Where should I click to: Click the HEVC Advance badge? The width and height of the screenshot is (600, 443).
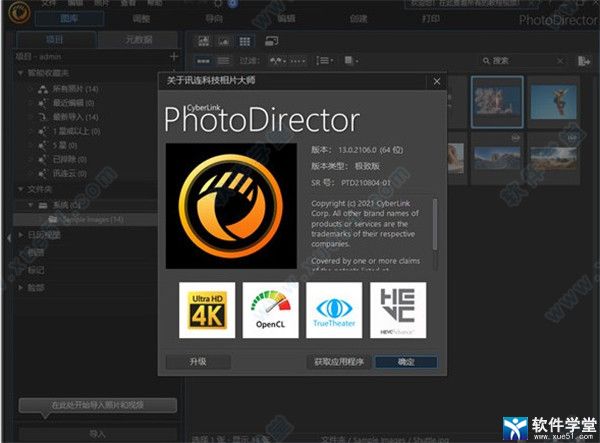398,310
